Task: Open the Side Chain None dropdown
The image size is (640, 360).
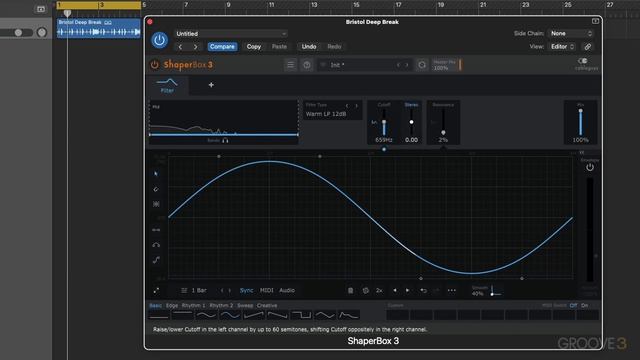Action: pyautogui.click(x=571, y=33)
